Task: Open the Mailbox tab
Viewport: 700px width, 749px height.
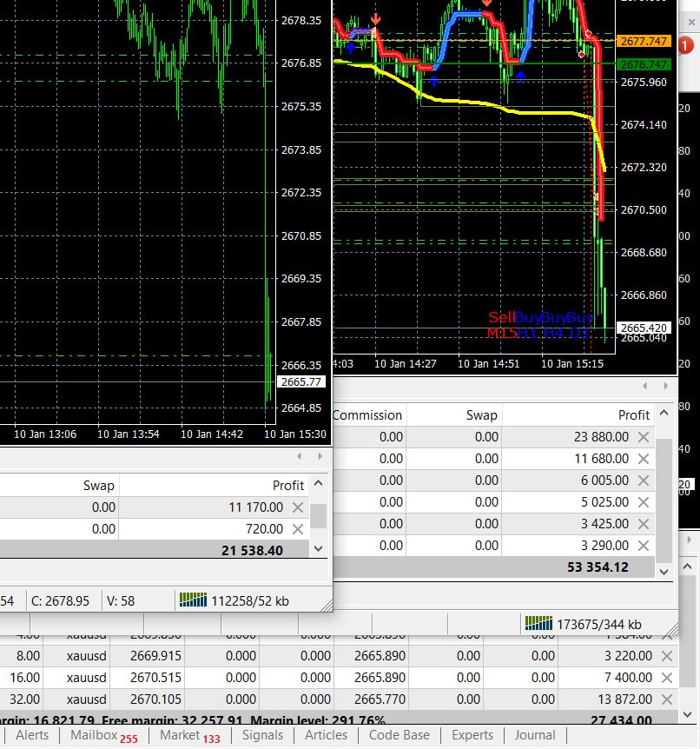Action: pyautogui.click(x=103, y=736)
